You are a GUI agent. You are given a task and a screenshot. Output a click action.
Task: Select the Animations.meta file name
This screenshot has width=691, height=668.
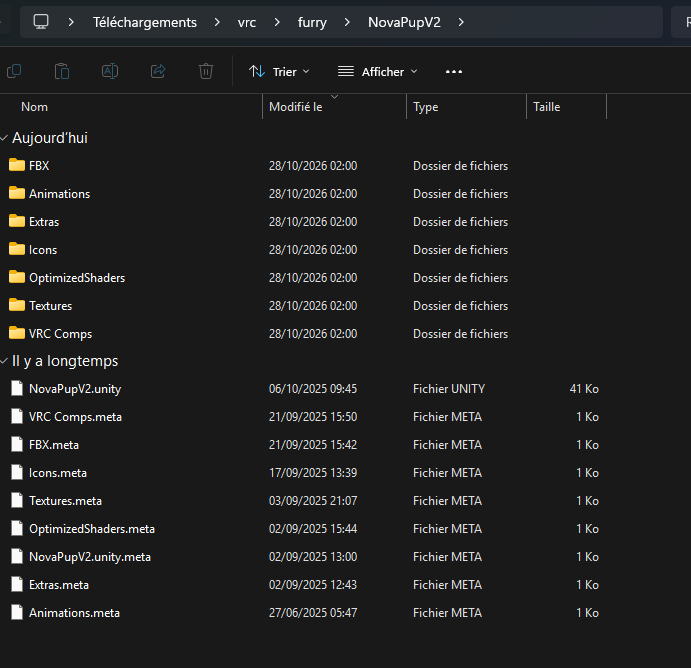coord(74,612)
